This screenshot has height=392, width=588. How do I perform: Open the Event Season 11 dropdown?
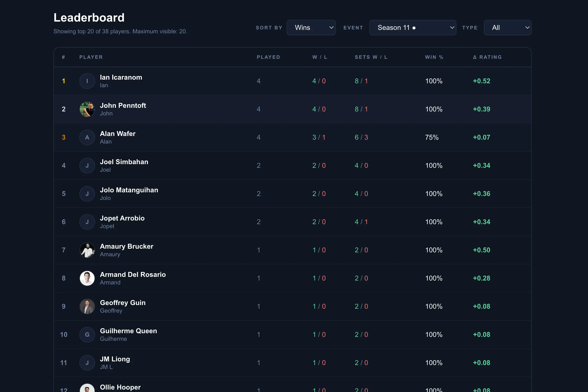[x=413, y=27]
